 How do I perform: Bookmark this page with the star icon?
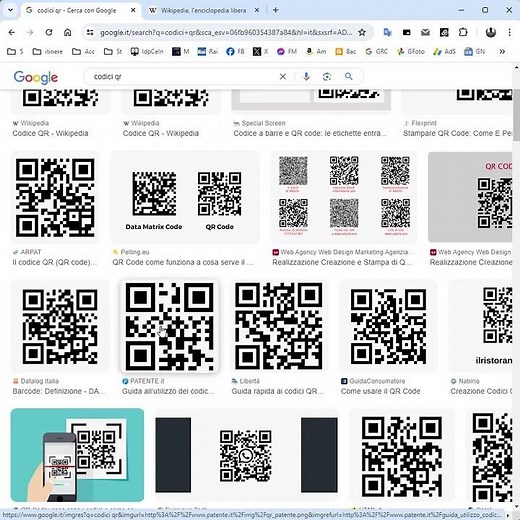coord(362,32)
